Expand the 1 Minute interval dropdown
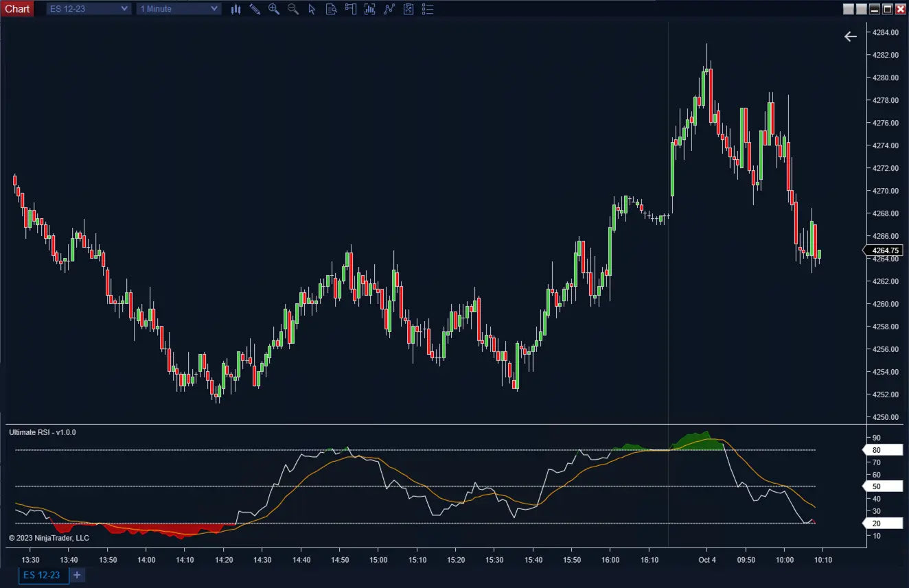The image size is (909, 588). [179, 9]
